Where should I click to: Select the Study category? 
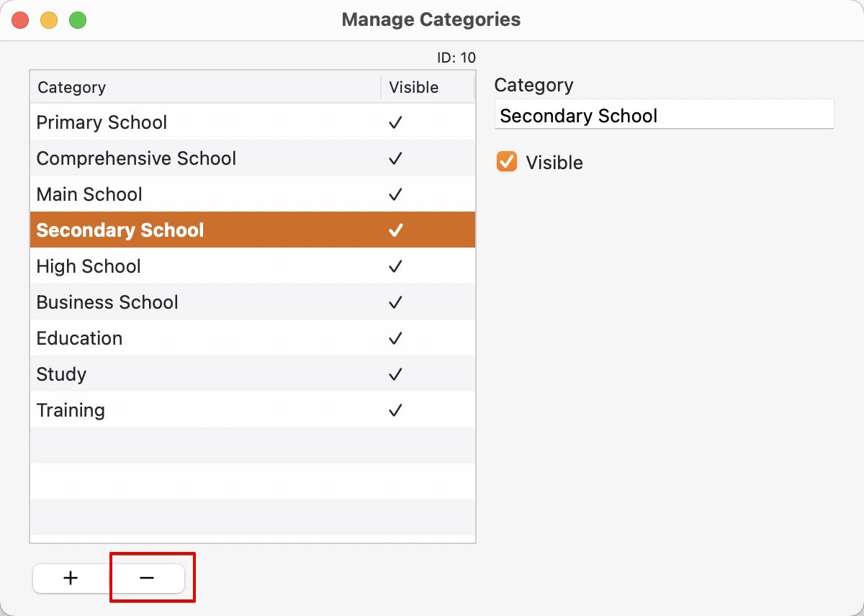(253, 373)
